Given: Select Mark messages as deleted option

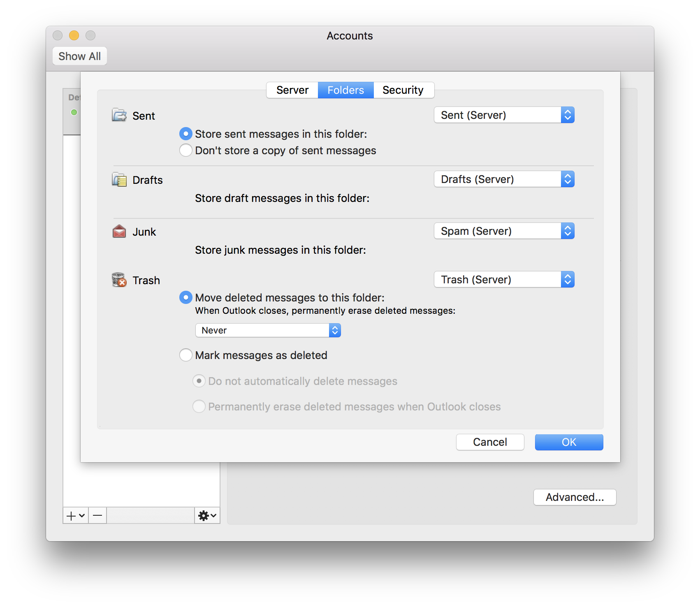Looking at the screenshot, I should 186,355.
